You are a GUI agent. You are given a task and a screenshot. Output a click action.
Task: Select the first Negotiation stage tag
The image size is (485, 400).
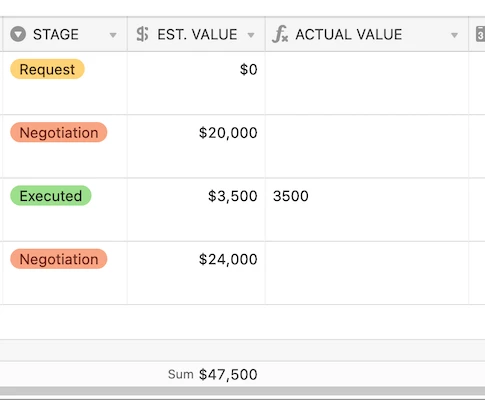(x=59, y=132)
